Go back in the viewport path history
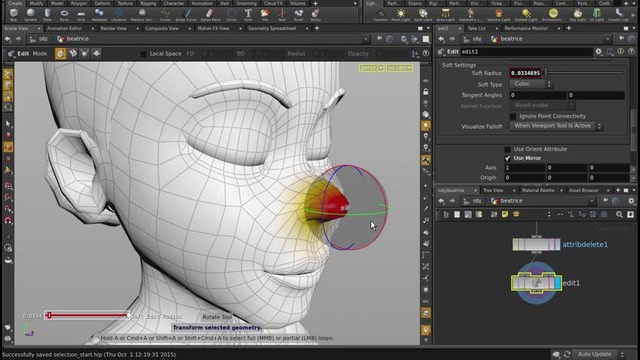The height and width of the screenshot is (360, 640). tap(8, 39)
